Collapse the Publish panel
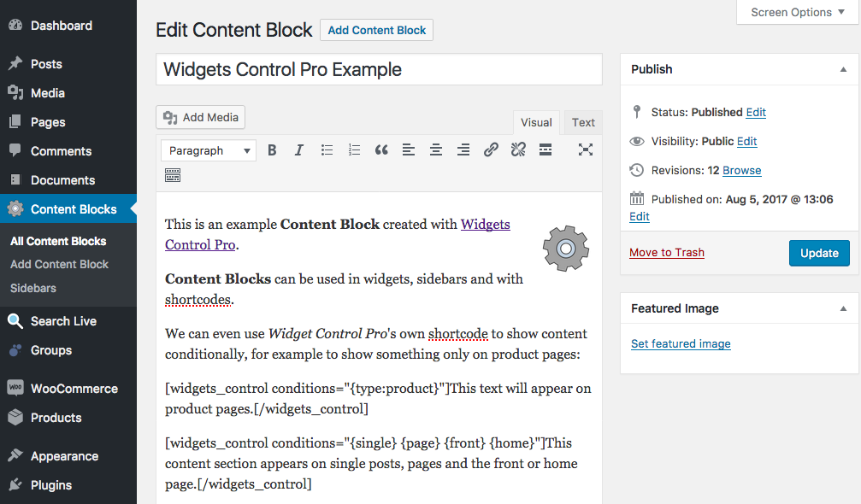 click(843, 70)
